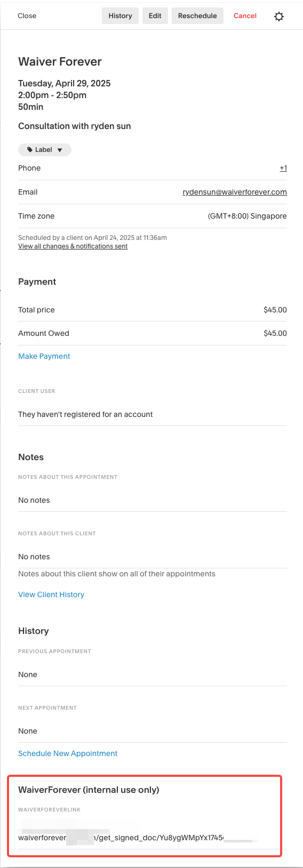The width and height of the screenshot is (303, 868).
Task: Open appointment History button
Action: (x=121, y=16)
